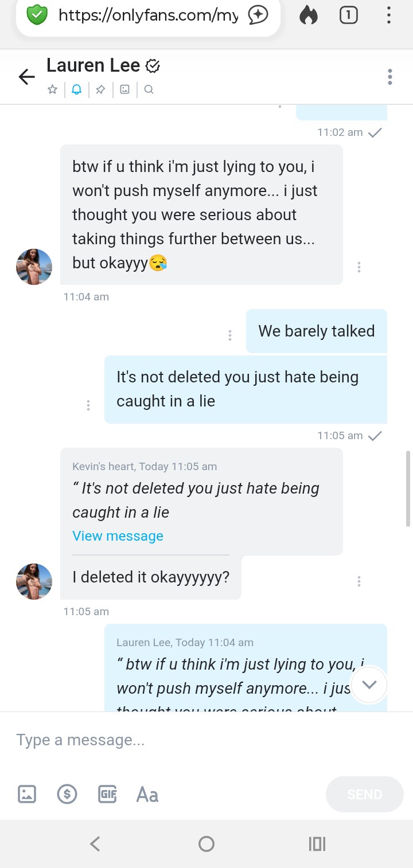Go back using the header arrow
Viewport: 413px width, 868px height.
[x=27, y=77]
